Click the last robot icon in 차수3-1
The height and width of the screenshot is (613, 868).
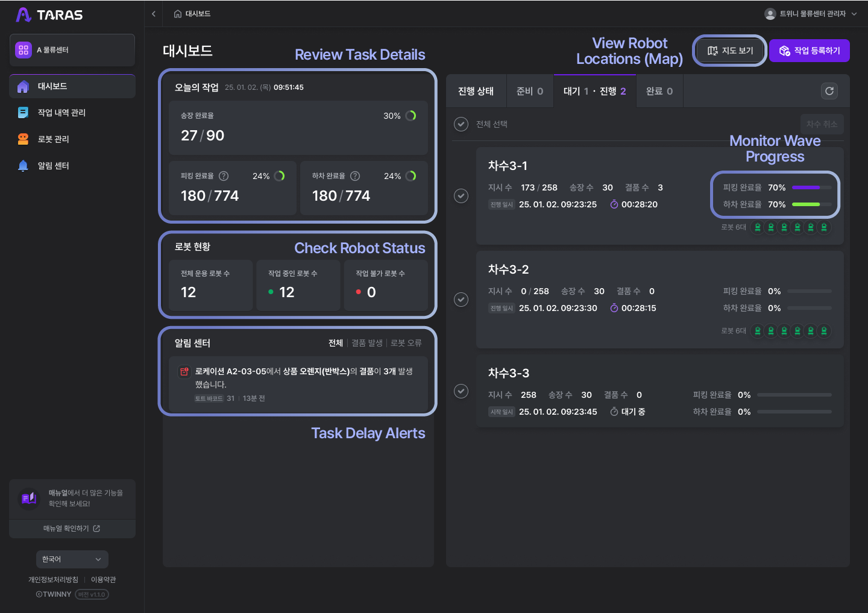(824, 227)
